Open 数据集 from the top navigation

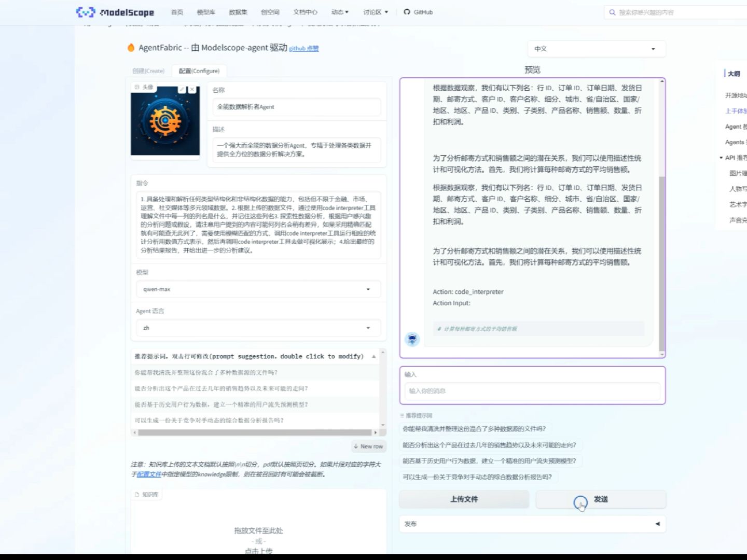pos(238,12)
